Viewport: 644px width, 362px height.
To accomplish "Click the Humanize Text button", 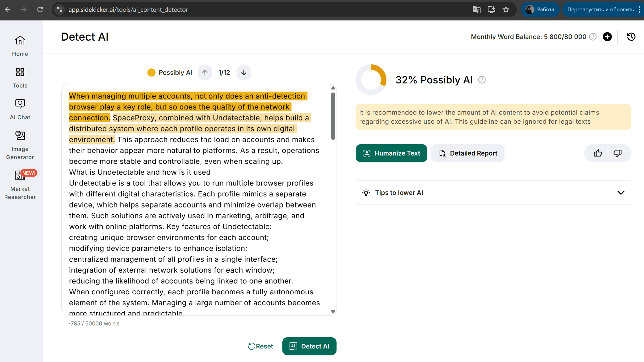I will tap(391, 153).
